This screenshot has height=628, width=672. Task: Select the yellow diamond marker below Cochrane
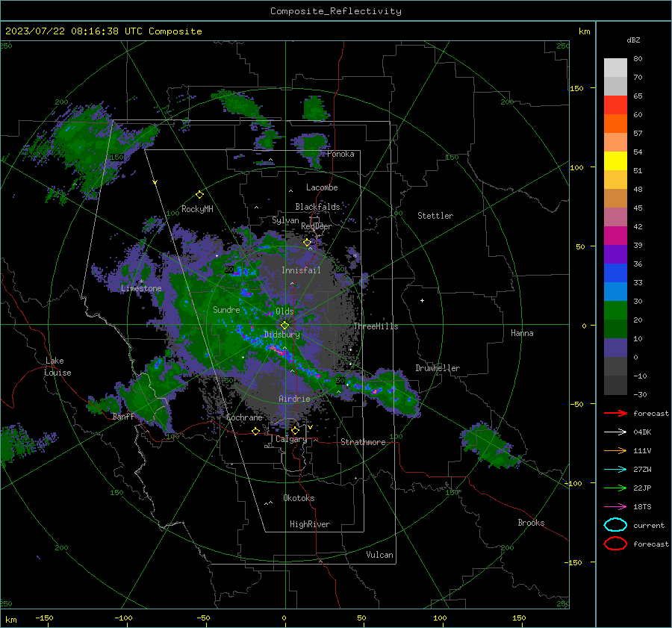pyautogui.click(x=255, y=431)
